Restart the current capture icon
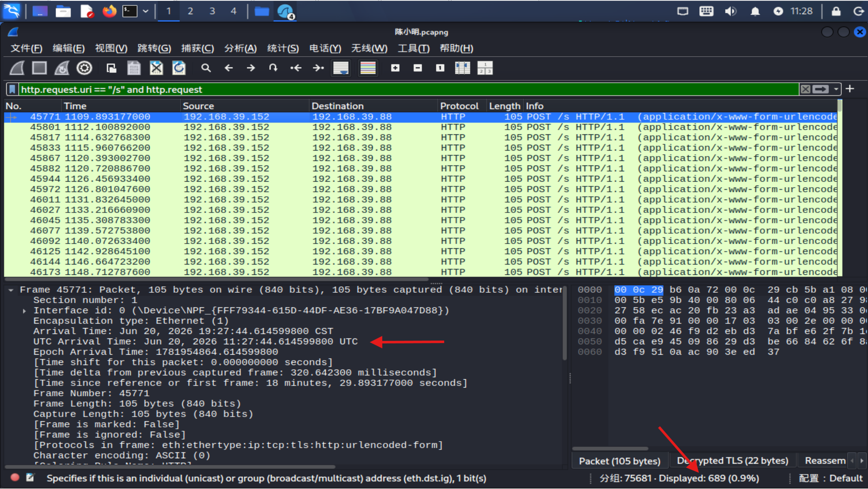The image size is (868, 489). [62, 68]
